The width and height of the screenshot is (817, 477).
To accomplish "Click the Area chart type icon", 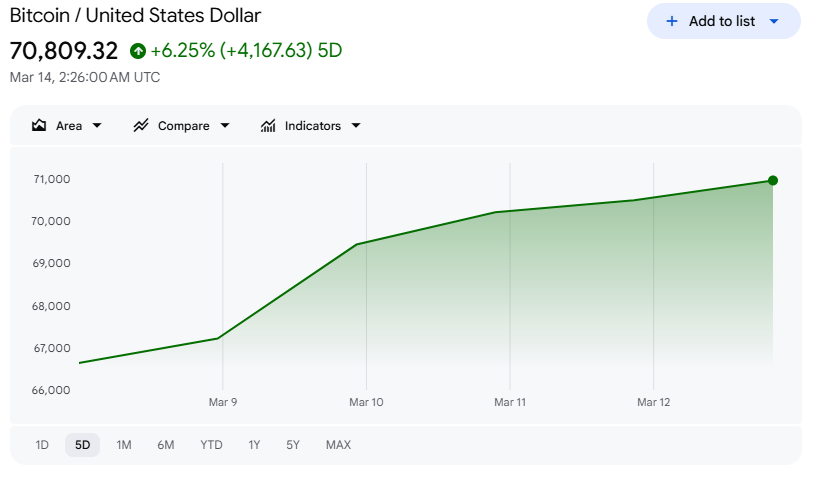I will pyautogui.click(x=39, y=126).
